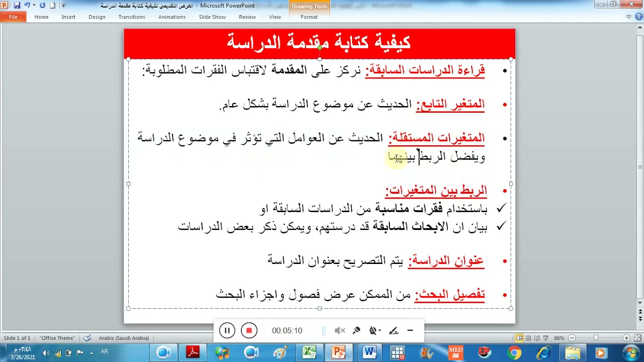The image size is (644, 362).
Task: Open File Explorer folder on taskbar
Action: point(573,353)
